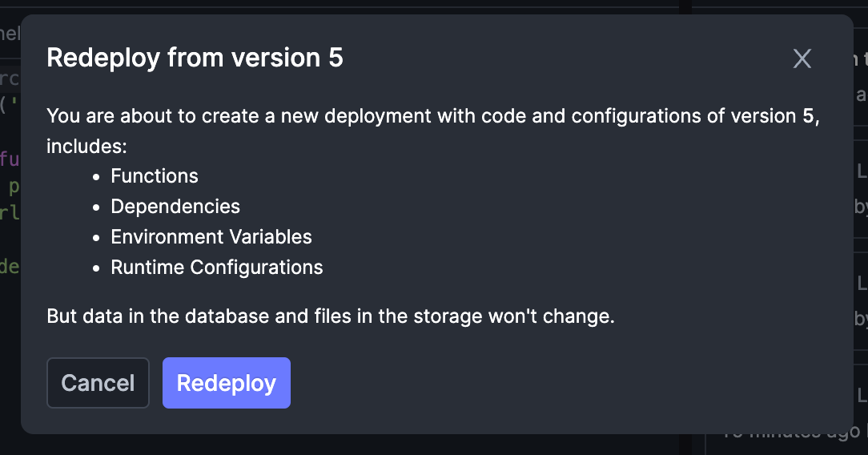Click the "won't change" sentence about database
Screen dimensions: 868x455
click(x=331, y=316)
